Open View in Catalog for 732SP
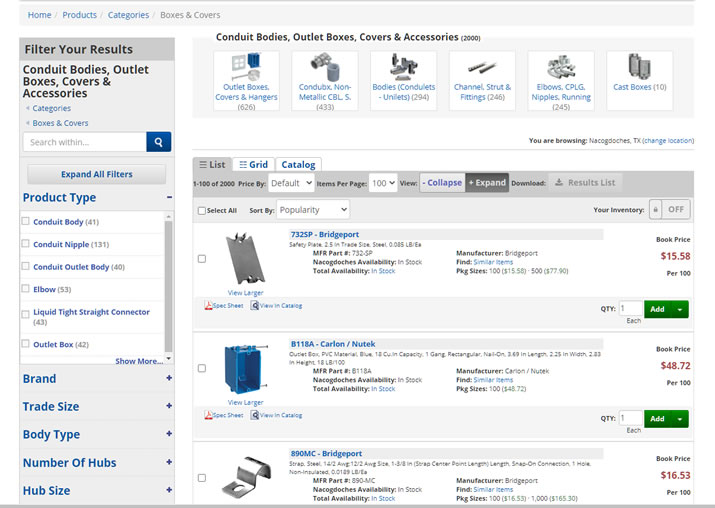 (276, 306)
